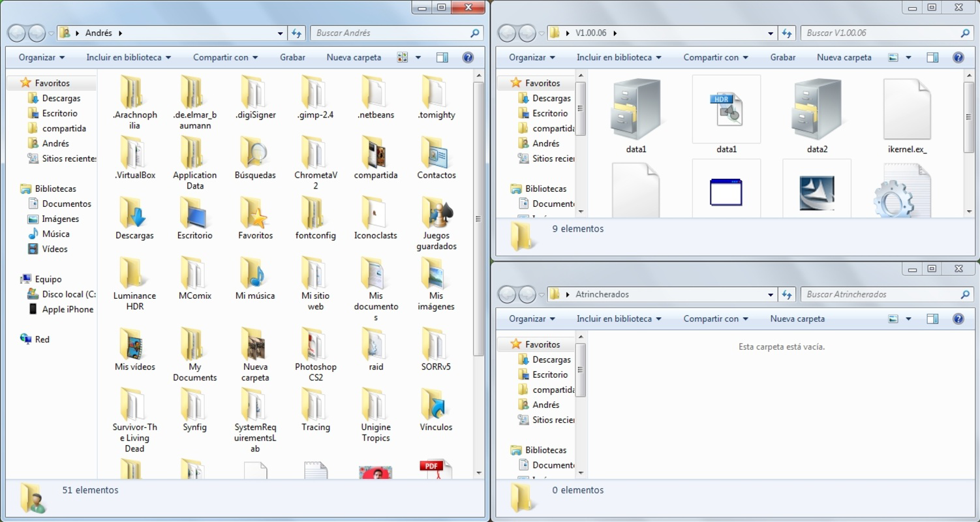Open Incluir en biblioteca menu in Atrincherados window
This screenshot has height=522, width=980.
coord(619,319)
